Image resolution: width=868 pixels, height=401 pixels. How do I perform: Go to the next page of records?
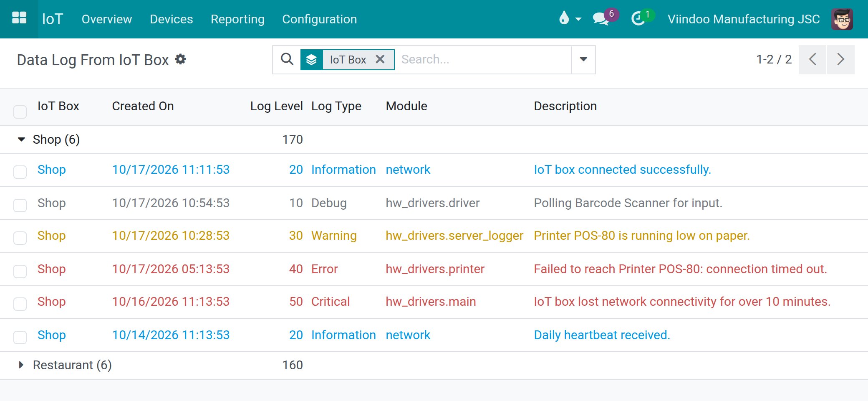pos(840,59)
